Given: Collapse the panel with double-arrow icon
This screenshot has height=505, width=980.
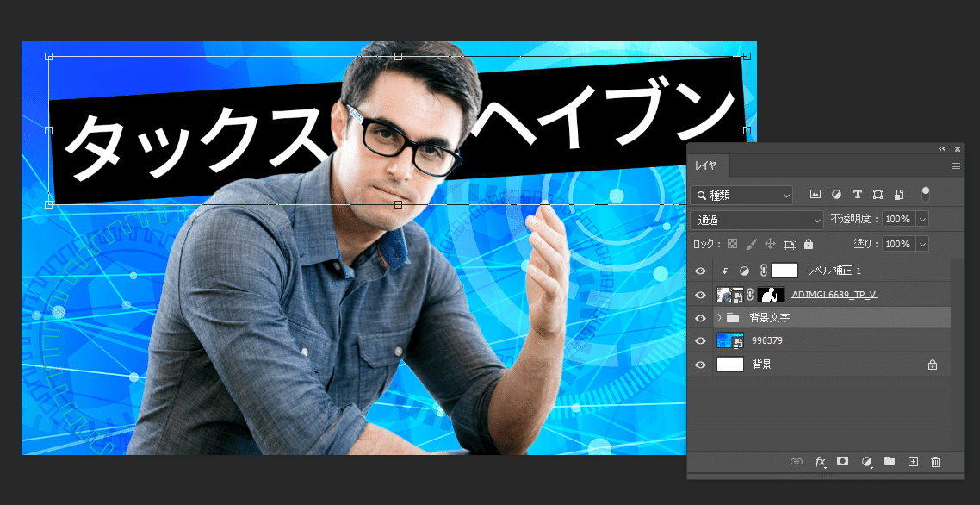Looking at the screenshot, I should click(942, 149).
